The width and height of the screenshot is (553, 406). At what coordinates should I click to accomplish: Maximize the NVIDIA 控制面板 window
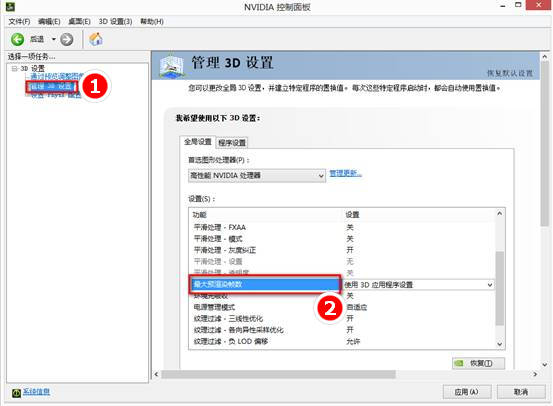518,5
